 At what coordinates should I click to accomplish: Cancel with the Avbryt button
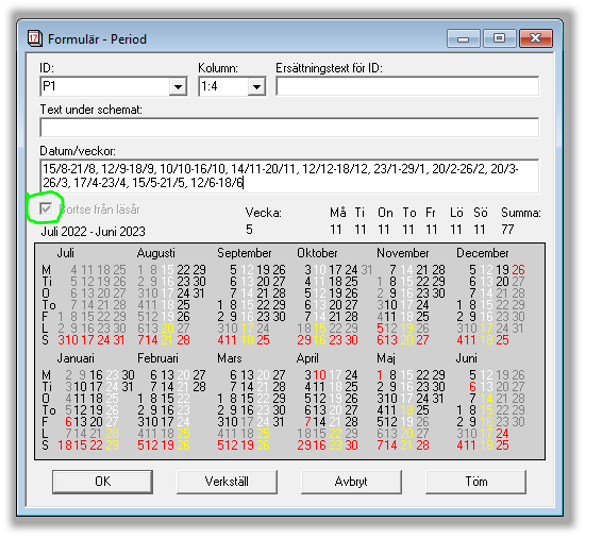pyautogui.click(x=351, y=482)
